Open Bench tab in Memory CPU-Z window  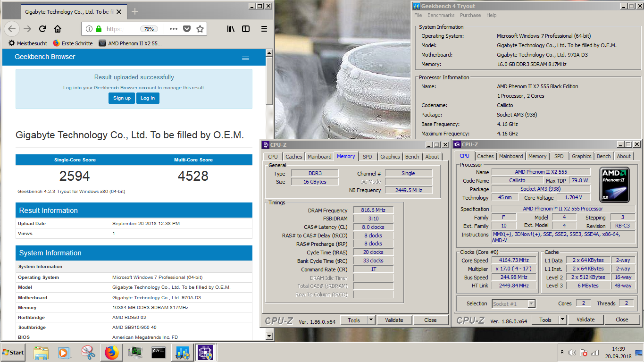(412, 157)
